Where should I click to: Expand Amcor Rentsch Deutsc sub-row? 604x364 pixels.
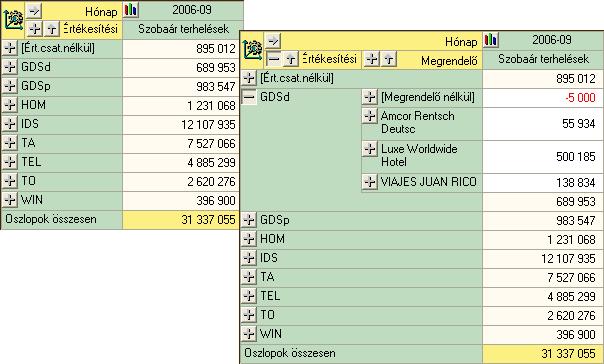pyautogui.click(x=370, y=116)
